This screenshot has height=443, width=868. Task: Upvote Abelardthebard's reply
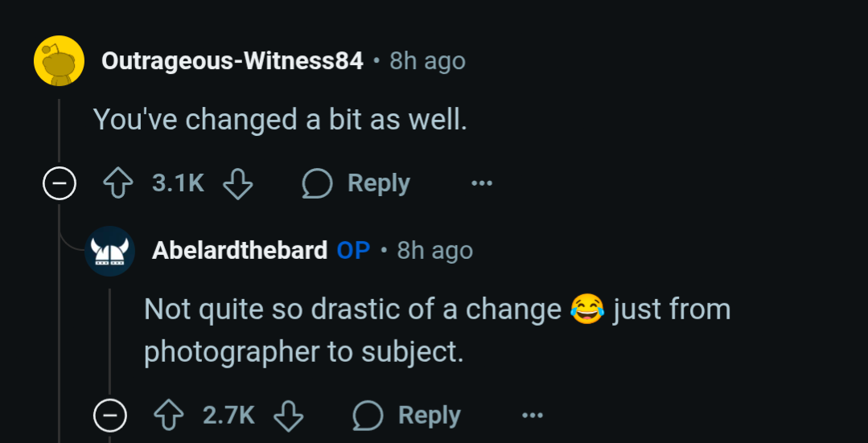click(169, 416)
